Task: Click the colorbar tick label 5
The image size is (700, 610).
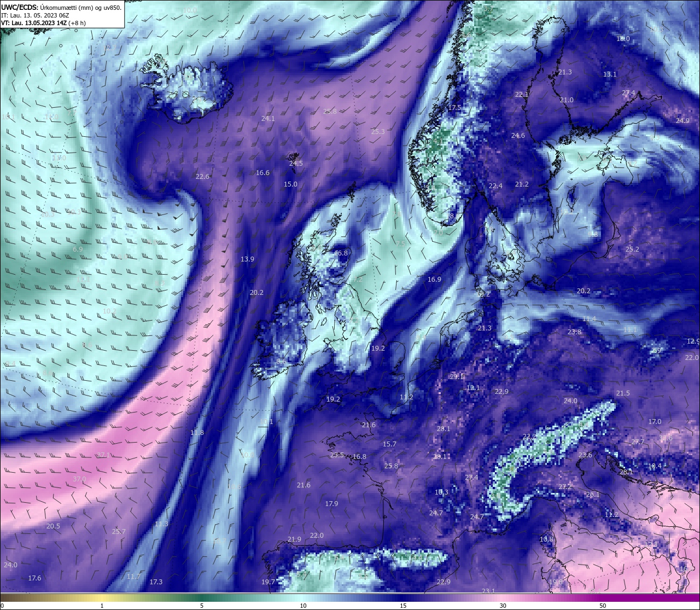Action: (202, 606)
